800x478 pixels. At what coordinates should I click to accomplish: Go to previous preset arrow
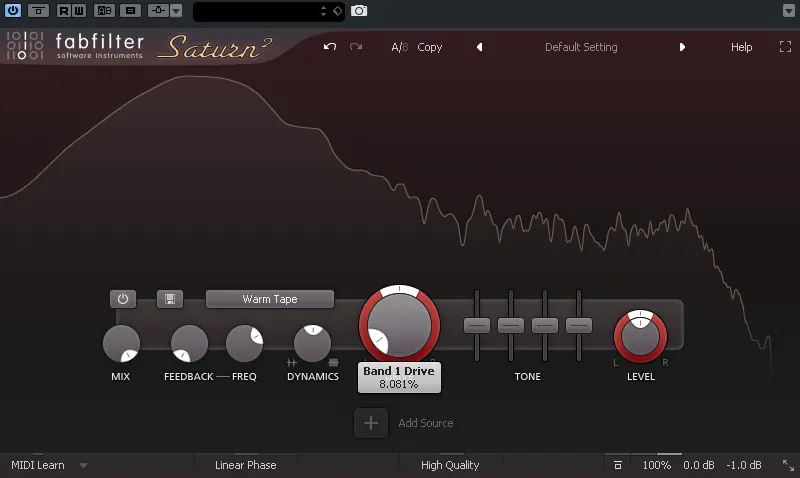[x=480, y=47]
